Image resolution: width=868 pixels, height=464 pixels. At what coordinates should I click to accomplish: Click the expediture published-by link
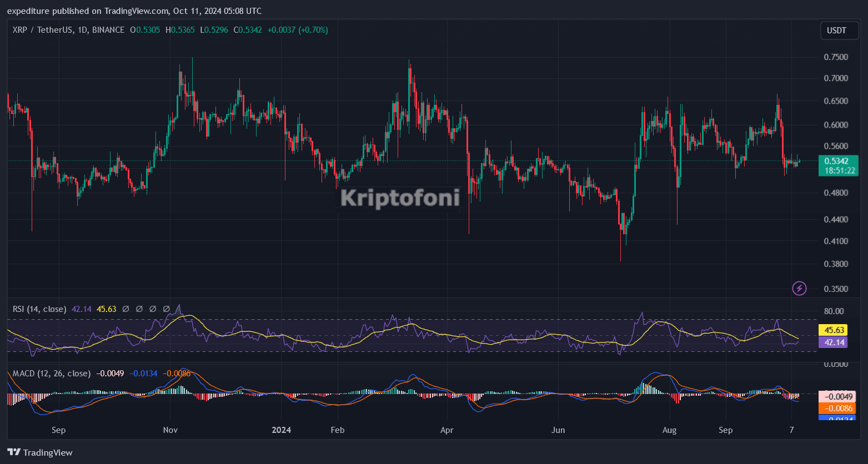point(24,11)
